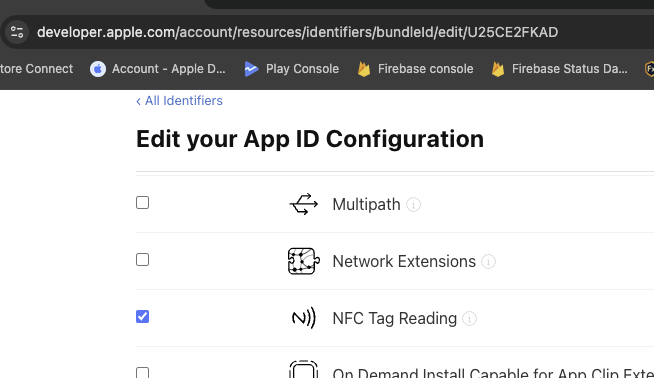Enable the Multipath capability checkbox

coord(143,203)
